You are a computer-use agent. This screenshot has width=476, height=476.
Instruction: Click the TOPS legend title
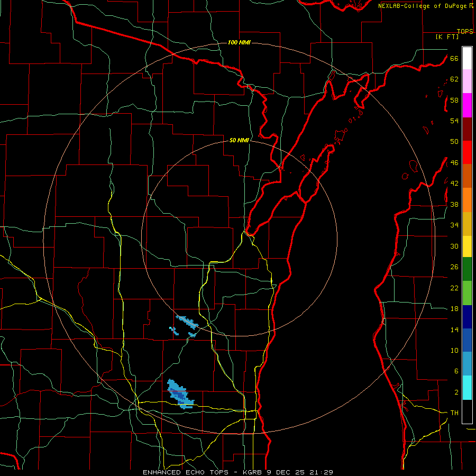click(465, 32)
